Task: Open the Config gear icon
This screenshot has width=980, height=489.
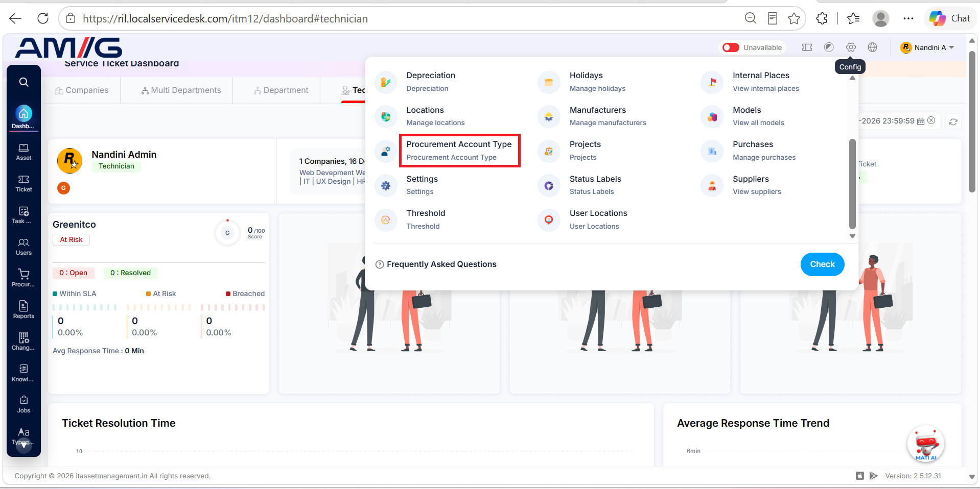Action: [851, 47]
